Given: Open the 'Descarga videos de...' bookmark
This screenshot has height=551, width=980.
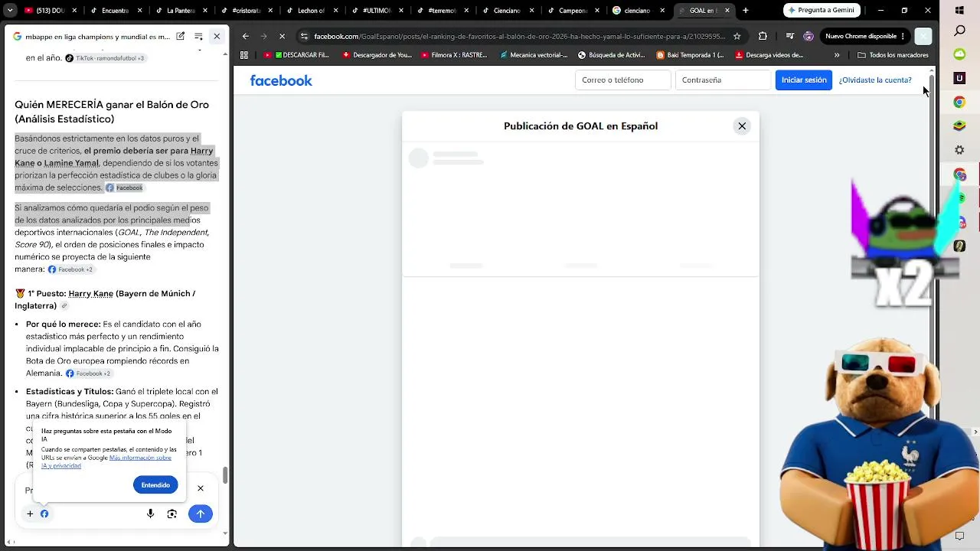Looking at the screenshot, I should click(x=769, y=55).
